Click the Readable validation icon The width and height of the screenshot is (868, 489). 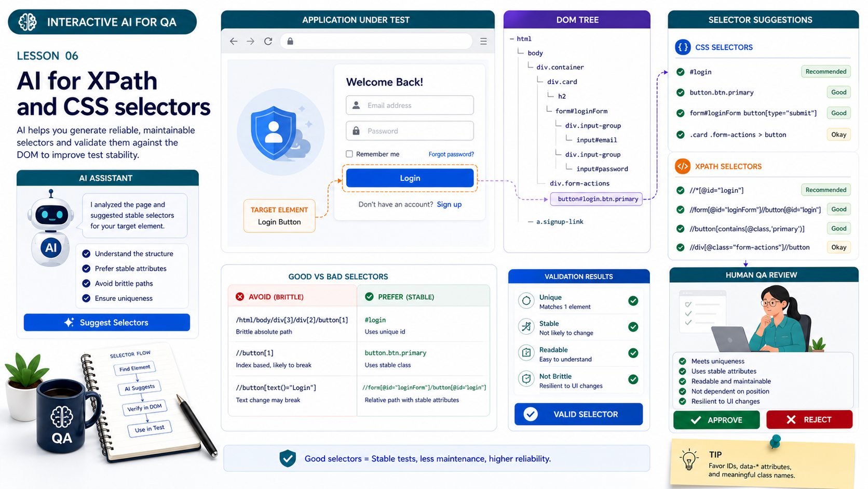526,353
